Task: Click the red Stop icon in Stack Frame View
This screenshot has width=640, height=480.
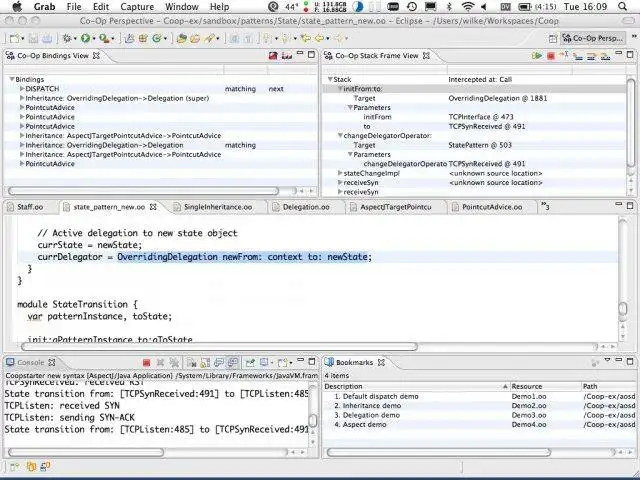Action: click(551, 56)
